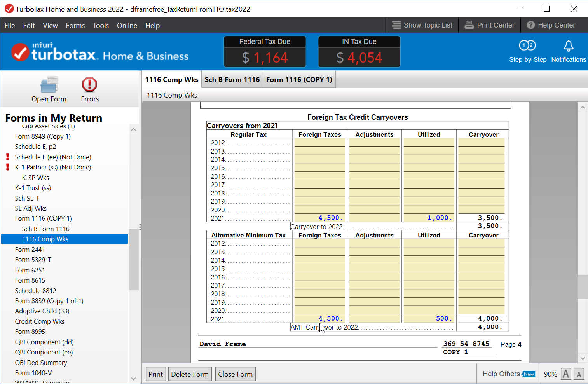This screenshot has width=588, height=384.
Task: Click 2021 AMT Utilized 500 field
Action: [x=429, y=318]
